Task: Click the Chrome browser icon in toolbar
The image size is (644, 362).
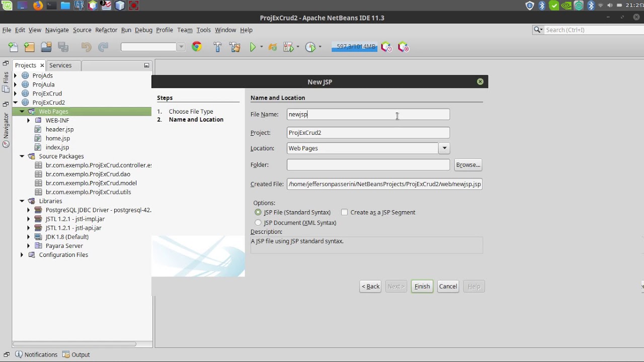Action: [197, 47]
